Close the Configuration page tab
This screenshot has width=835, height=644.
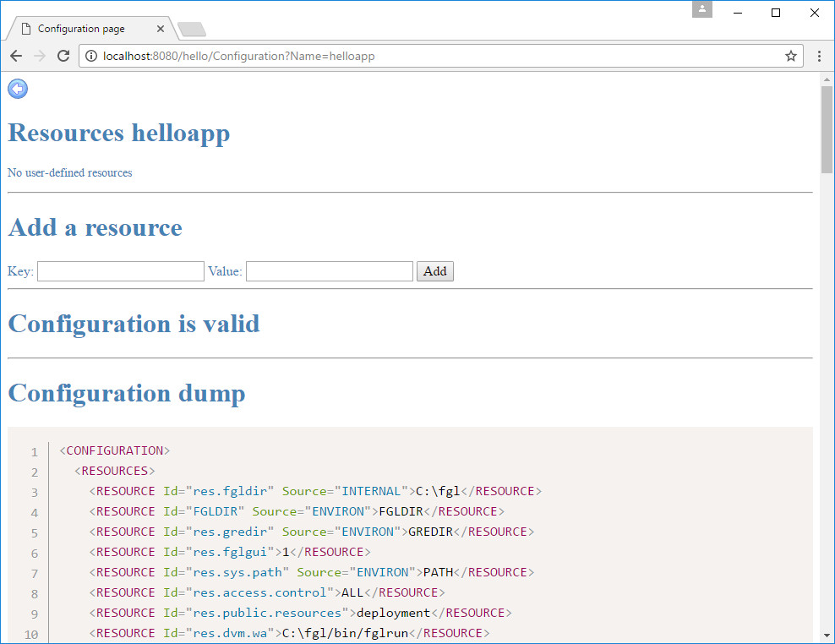point(160,28)
